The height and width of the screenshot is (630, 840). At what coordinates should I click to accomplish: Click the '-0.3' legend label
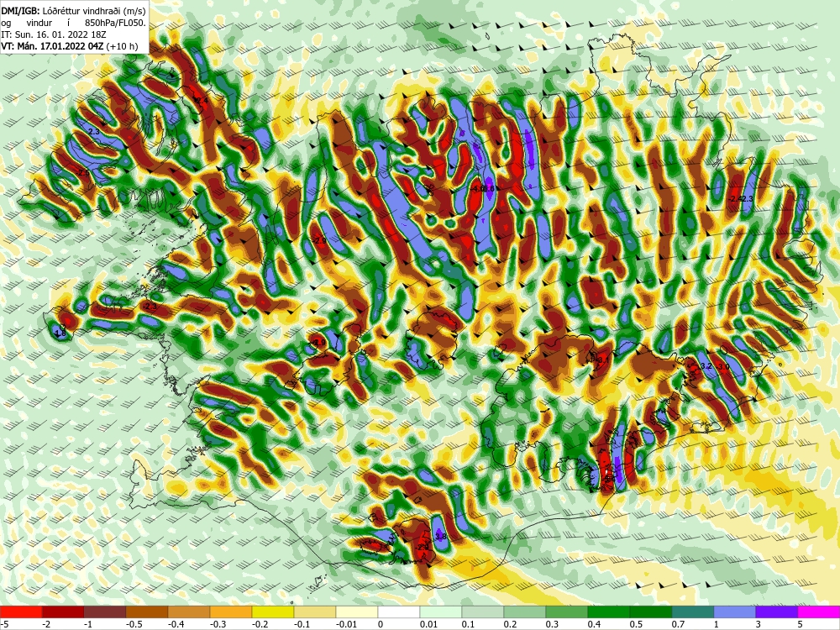click(x=217, y=624)
